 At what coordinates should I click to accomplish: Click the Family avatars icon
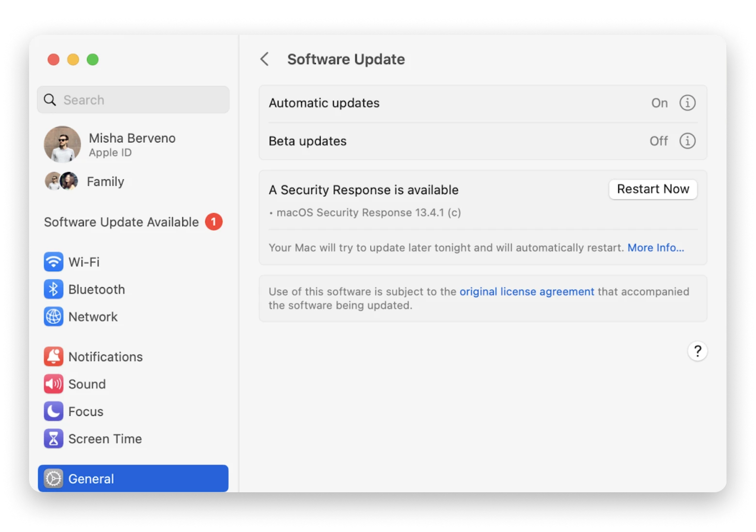62,181
